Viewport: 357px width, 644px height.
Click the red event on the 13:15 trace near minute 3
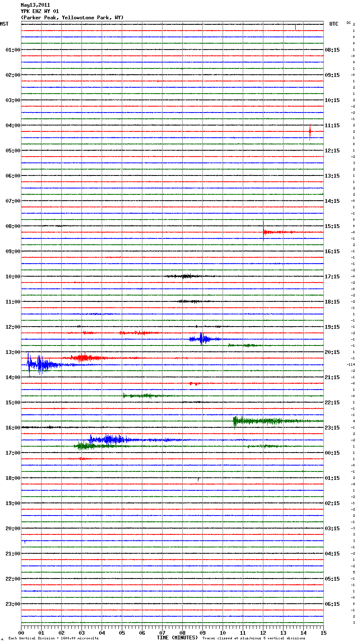click(84, 358)
